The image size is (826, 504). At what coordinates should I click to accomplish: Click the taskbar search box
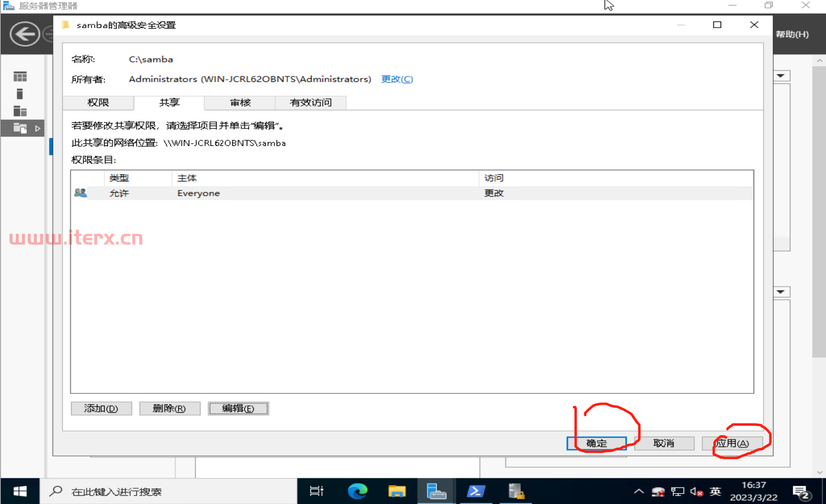click(168, 491)
